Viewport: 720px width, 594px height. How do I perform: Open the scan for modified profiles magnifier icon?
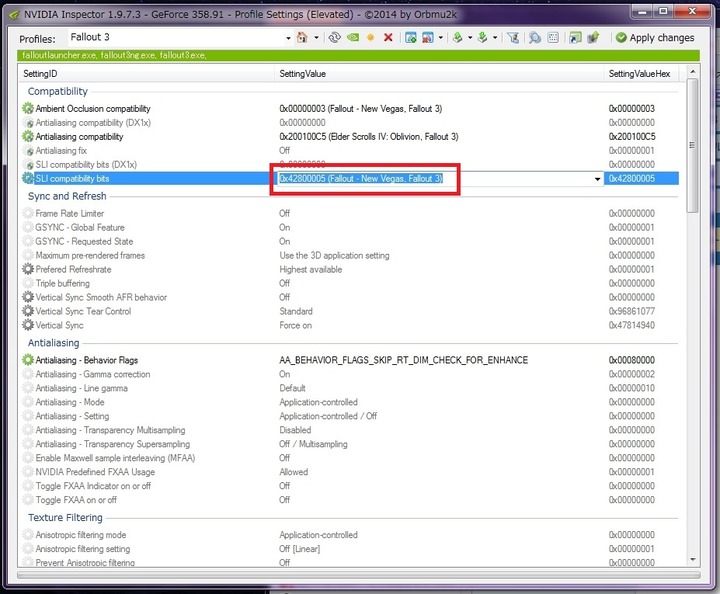tap(534, 38)
